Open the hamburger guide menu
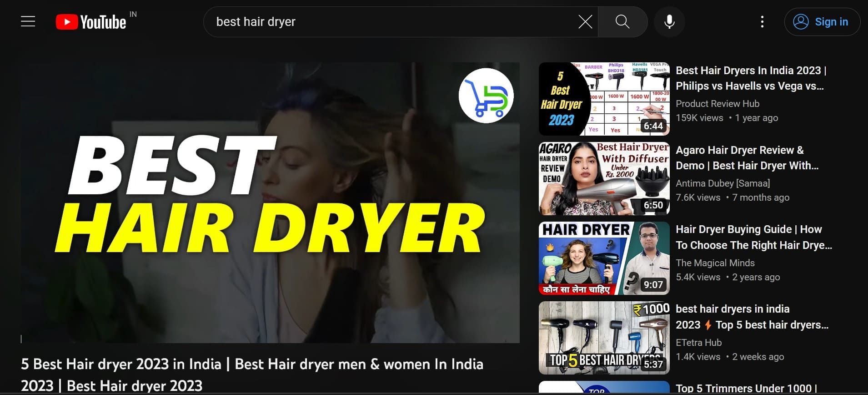The image size is (868, 395). tap(28, 21)
